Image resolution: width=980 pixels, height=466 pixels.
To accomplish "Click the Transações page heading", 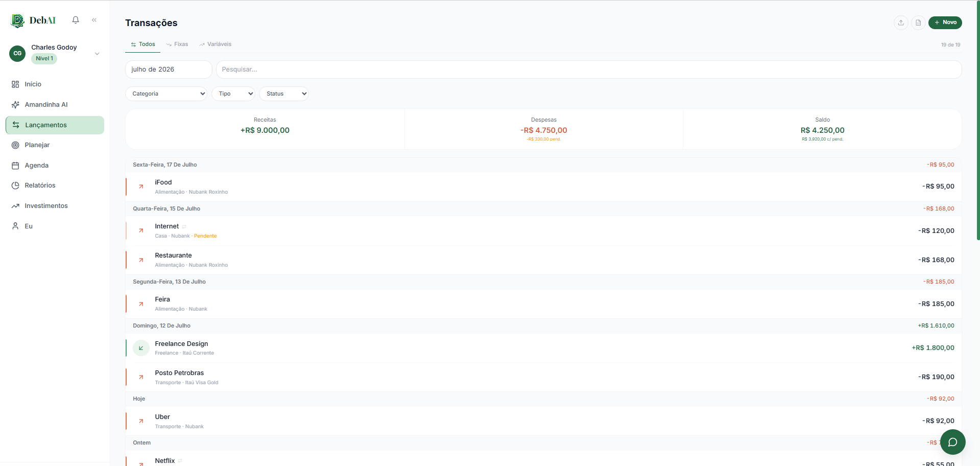I will coord(151,23).
